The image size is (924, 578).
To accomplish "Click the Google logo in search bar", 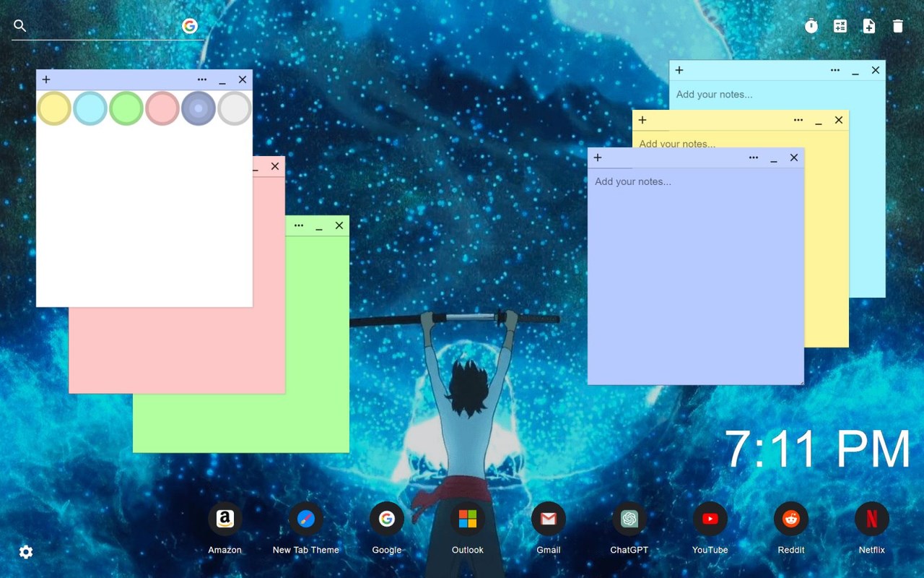I will coord(190,26).
